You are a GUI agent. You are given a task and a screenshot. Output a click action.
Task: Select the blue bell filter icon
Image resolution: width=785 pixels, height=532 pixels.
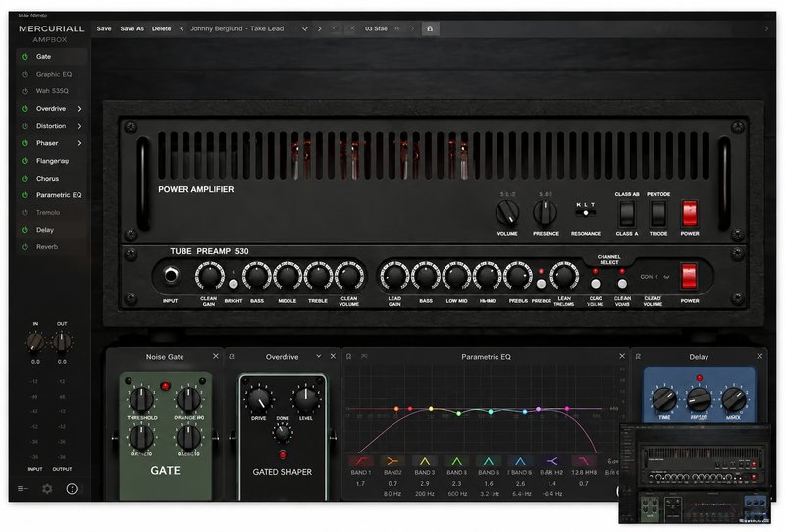[x=520, y=461]
